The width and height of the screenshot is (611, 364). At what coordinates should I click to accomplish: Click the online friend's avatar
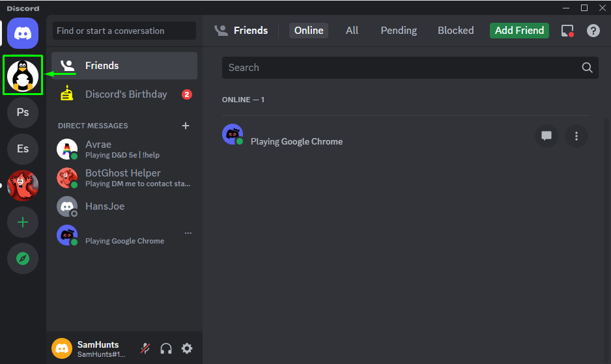pyautogui.click(x=233, y=134)
